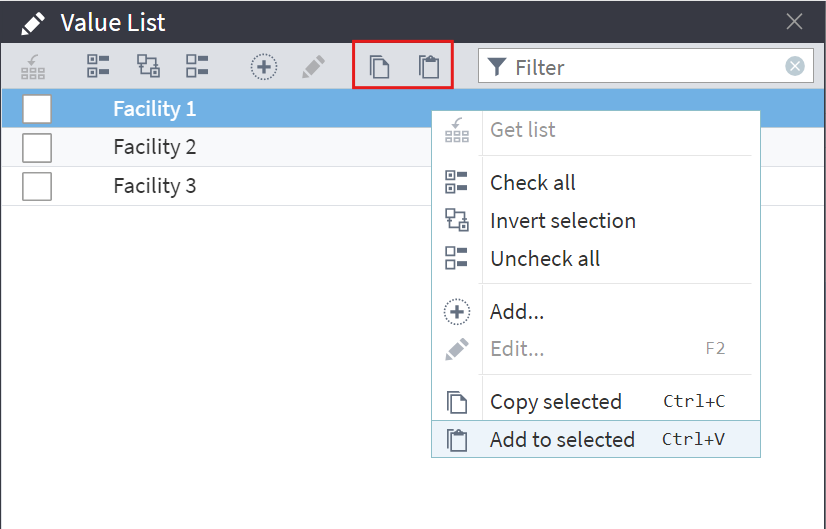The height and width of the screenshot is (529, 826).
Task: Click the Add (plus circle) toolbar icon
Action: 264,67
